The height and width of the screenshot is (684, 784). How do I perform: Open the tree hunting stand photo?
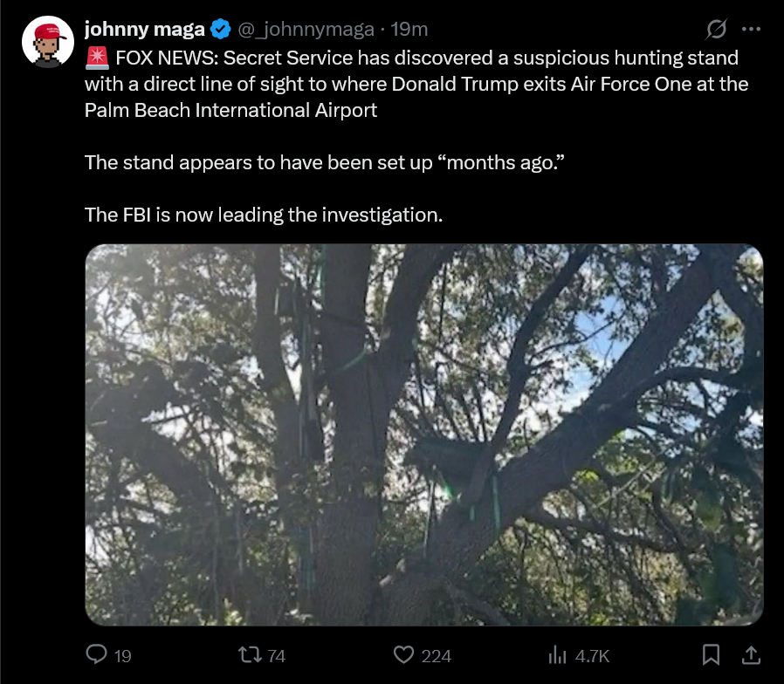click(424, 434)
